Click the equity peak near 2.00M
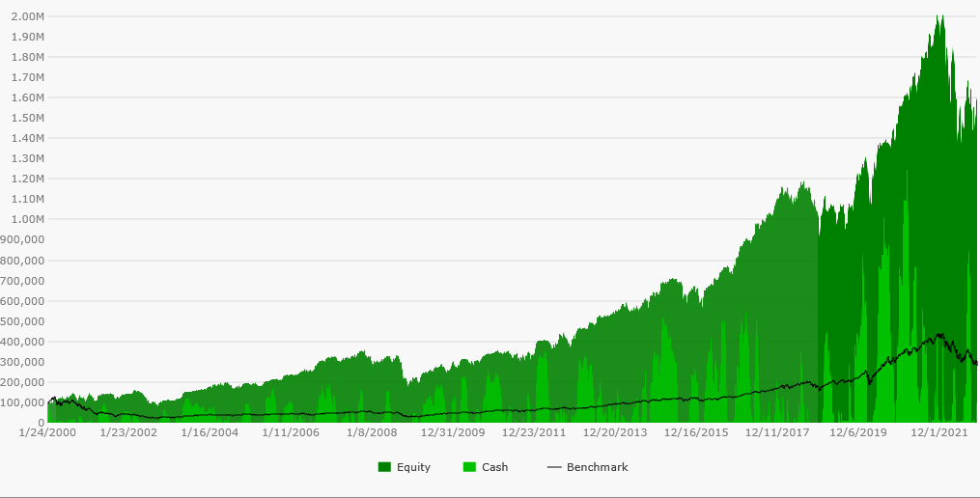 click(938, 16)
